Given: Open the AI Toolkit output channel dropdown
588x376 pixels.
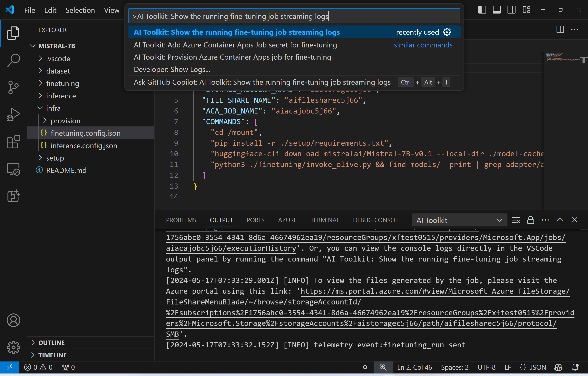Looking at the screenshot, I should tap(459, 220).
